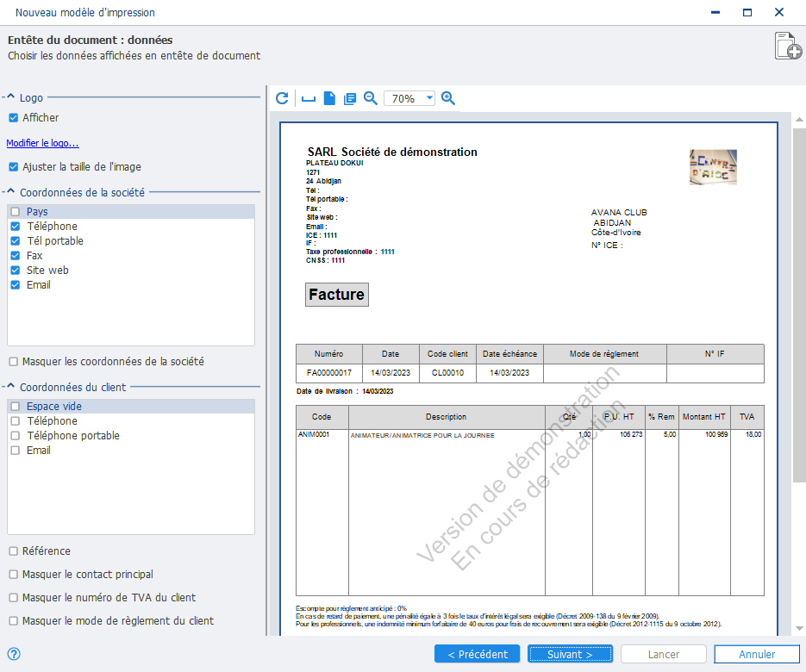This screenshot has height=672, width=806.
Task: Click the SARL Société de démonstration heading
Action: (392, 152)
